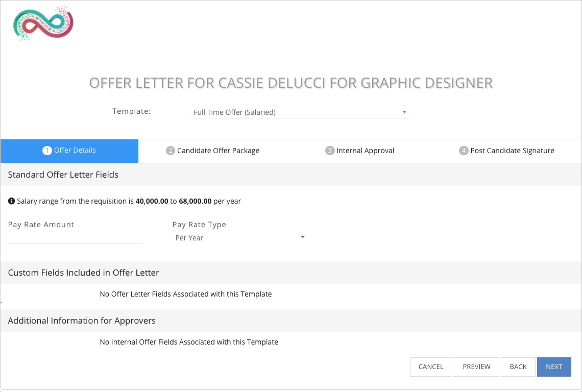Click the step 1 circle icon
The height and width of the screenshot is (392, 582).
47,151
